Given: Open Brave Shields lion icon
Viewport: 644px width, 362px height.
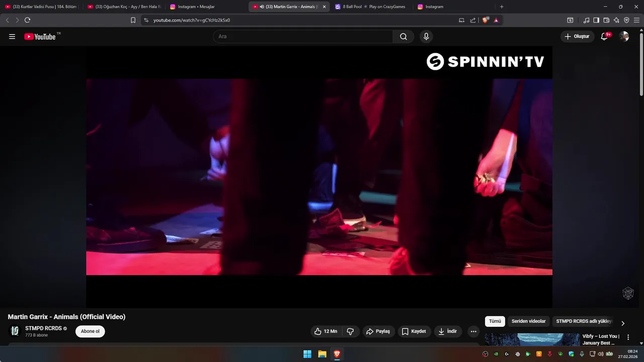Looking at the screenshot, I should pyautogui.click(x=486, y=20).
